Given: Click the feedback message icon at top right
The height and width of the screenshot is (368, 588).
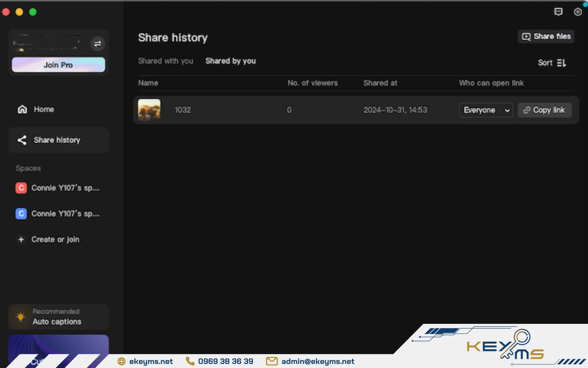Looking at the screenshot, I should coord(558,12).
